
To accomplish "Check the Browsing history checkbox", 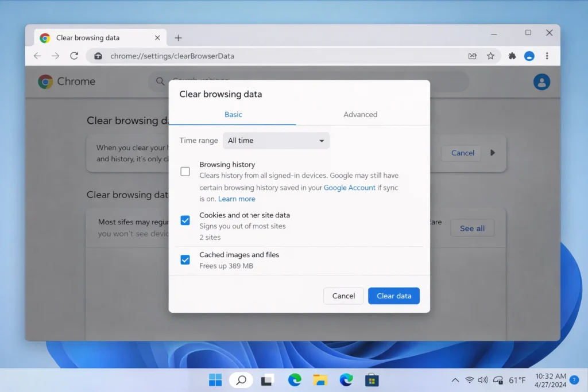I will pyautogui.click(x=185, y=171).
